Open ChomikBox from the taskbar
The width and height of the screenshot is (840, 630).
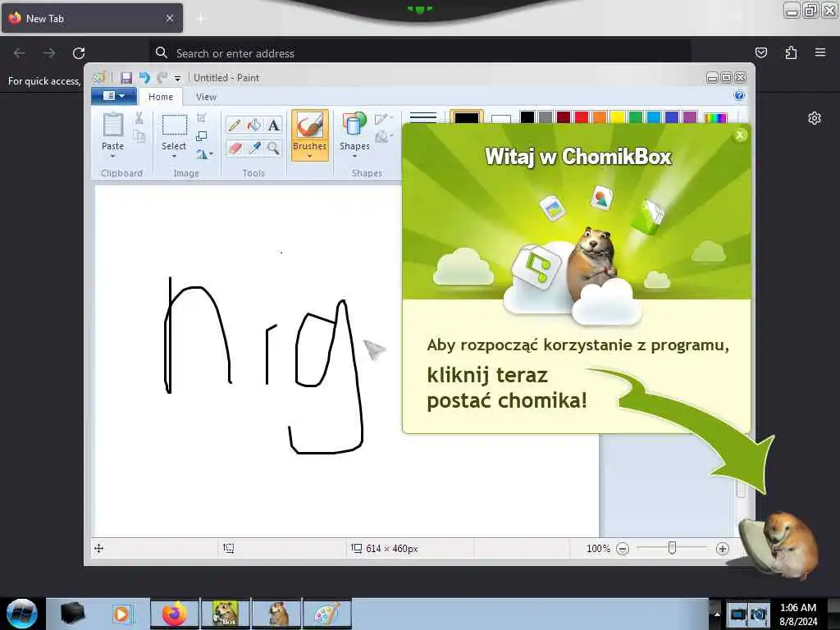click(226, 614)
